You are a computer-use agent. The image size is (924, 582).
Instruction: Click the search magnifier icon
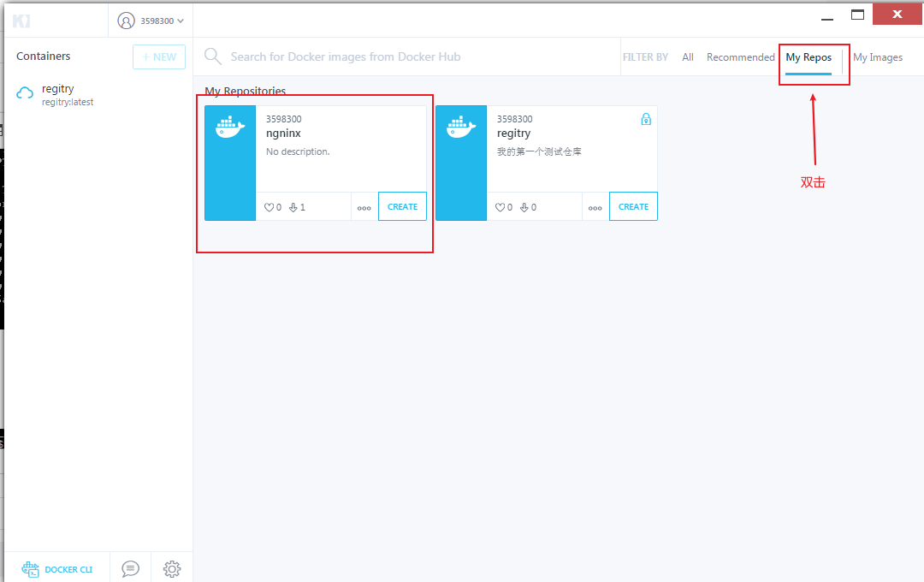coord(213,56)
